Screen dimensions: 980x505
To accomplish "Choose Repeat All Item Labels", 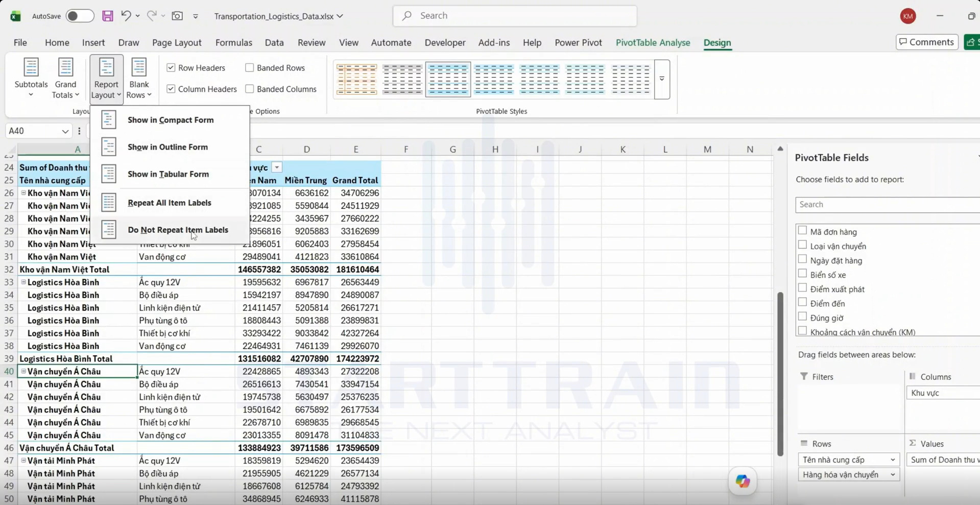I will tap(170, 203).
